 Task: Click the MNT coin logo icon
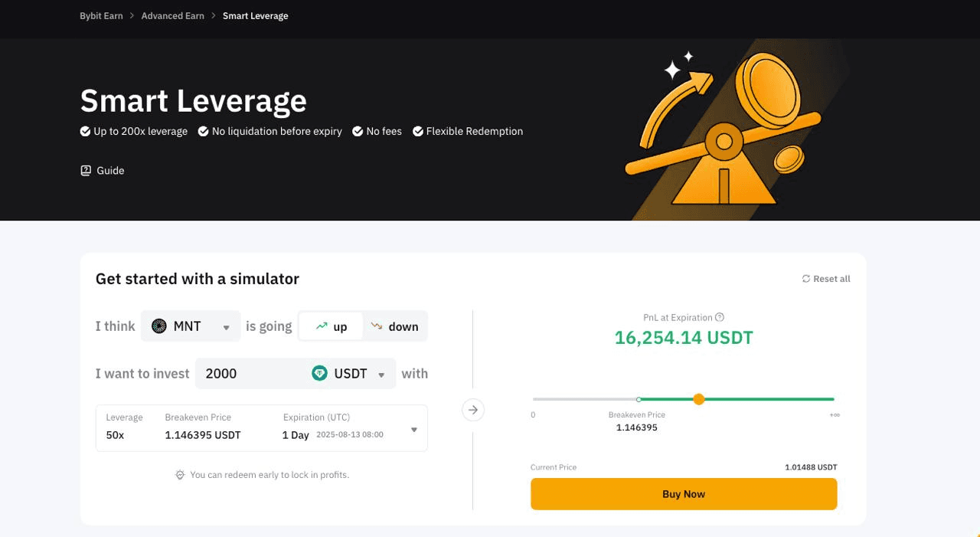pos(159,326)
